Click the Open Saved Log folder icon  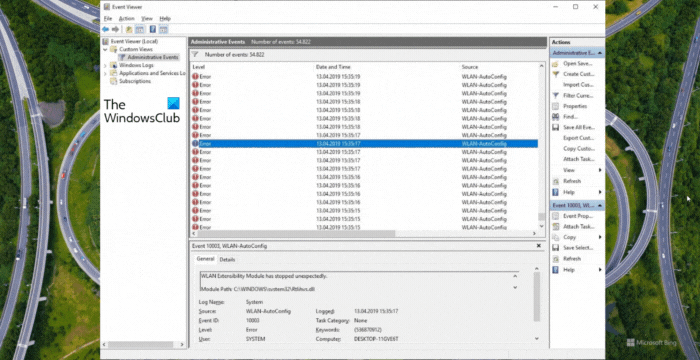point(555,63)
